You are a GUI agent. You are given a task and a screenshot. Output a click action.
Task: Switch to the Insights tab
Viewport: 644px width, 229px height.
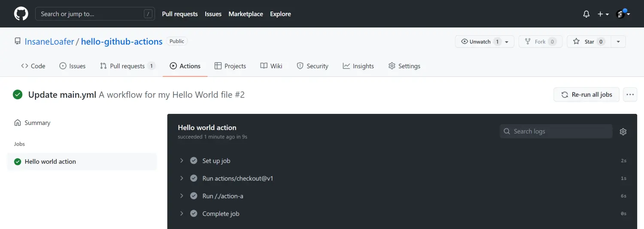tap(358, 66)
